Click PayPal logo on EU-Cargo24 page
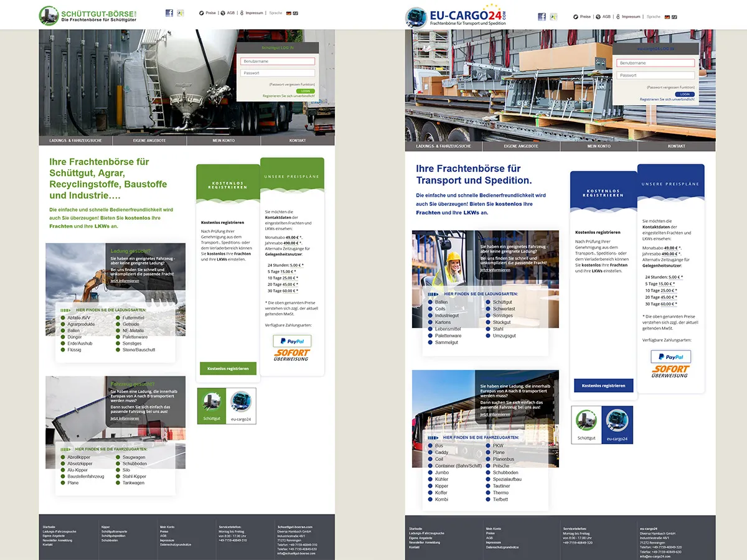 [670, 357]
